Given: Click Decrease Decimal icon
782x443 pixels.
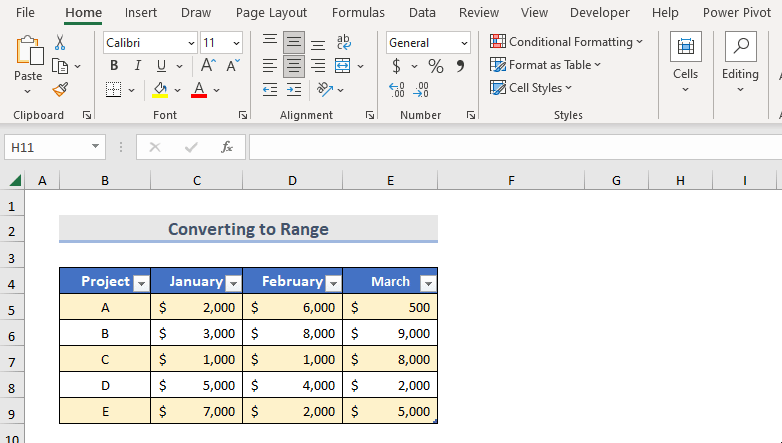Looking at the screenshot, I should pyautogui.click(x=421, y=90).
